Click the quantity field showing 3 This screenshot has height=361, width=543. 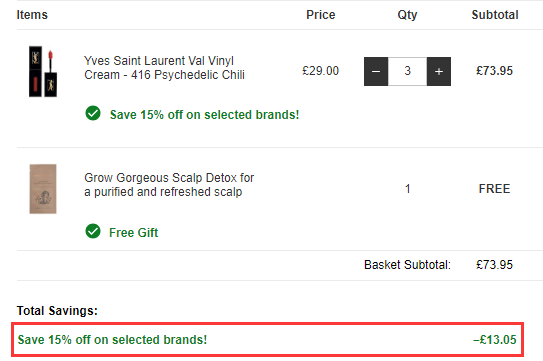pos(407,71)
